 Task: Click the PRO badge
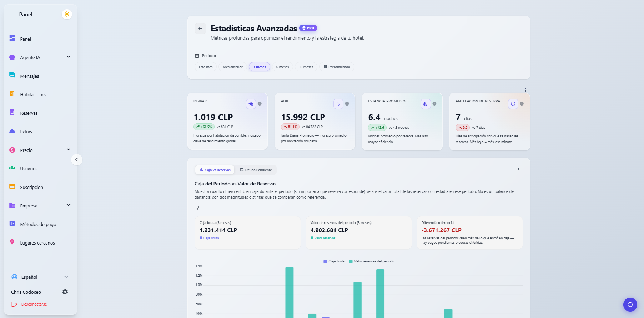coord(308,28)
